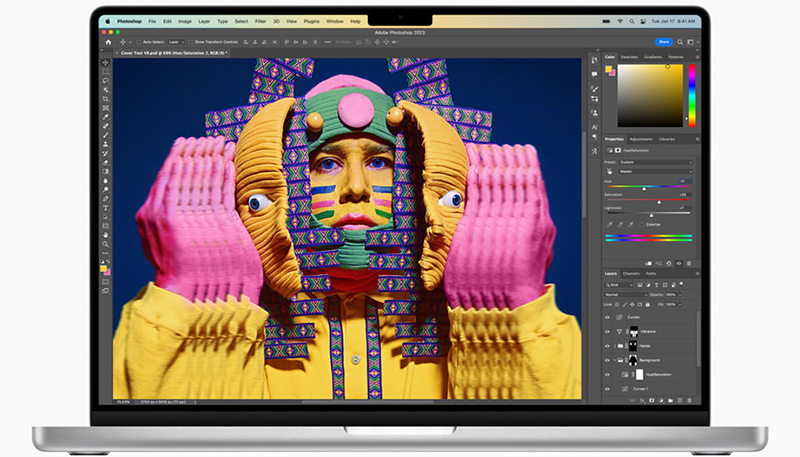Toggle the Colorize checkbox
The width and height of the screenshot is (800, 457).
click(x=643, y=224)
